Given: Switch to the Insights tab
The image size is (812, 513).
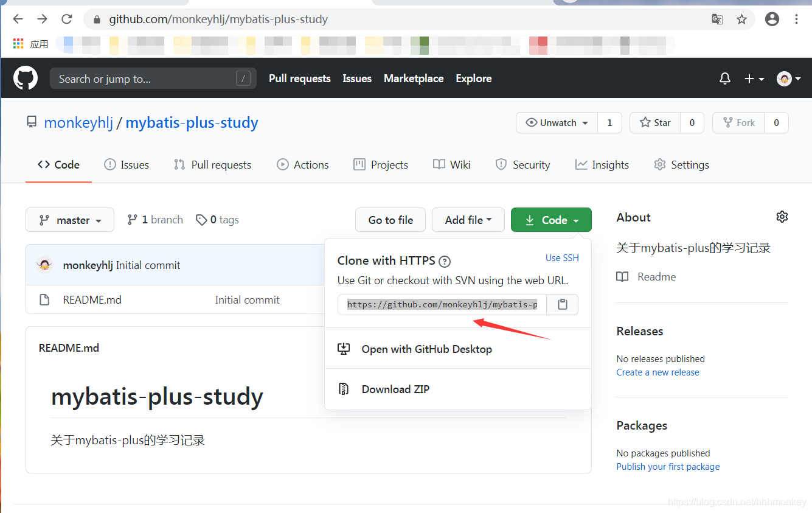Looking at the screenshot, I should coord(602,165).
